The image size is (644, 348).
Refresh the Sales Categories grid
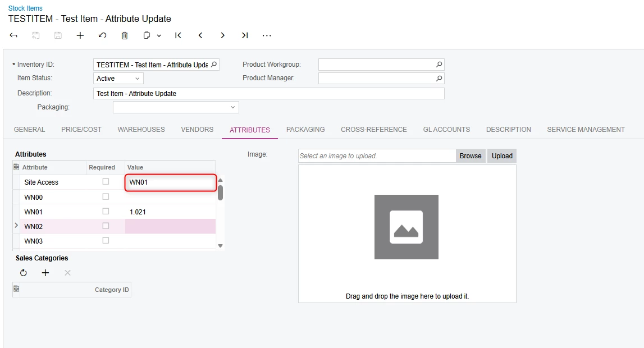click(x=24, y=272)
